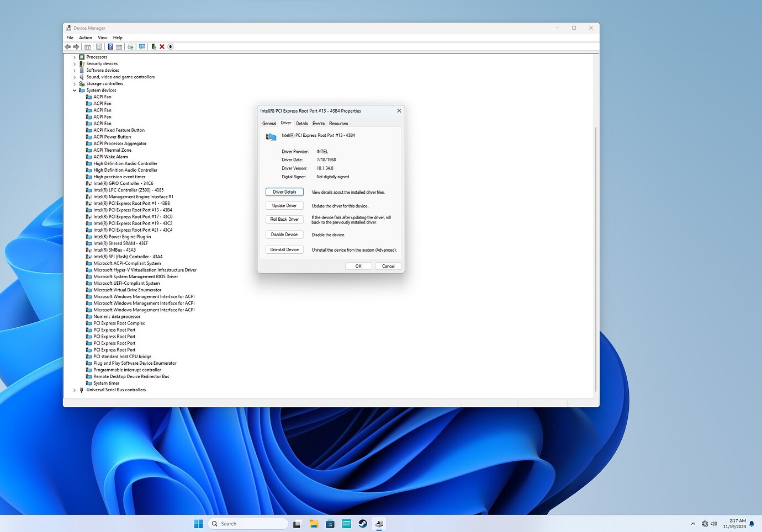This screenshot has width=762, height=532.
Task: Open the Steam icon in the taskbar
Action: pyautogui.click(x=363, y=523)
